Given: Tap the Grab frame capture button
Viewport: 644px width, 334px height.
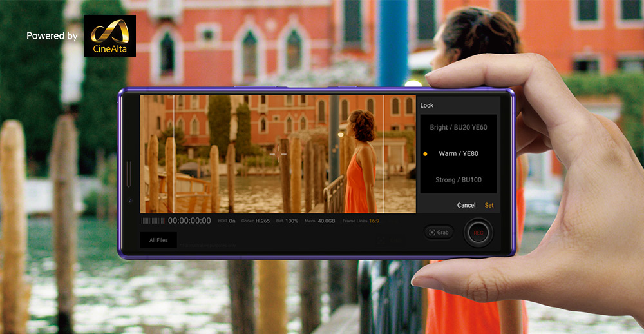Looking at the screenshot, I should pyautogui.click(x=439, y=232).
